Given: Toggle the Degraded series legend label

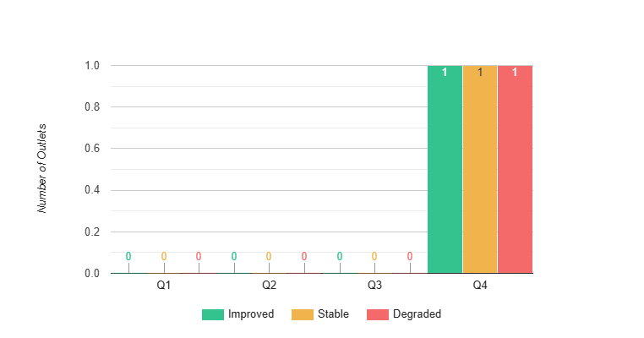Looking at the screenshot, I should tap(418, 314).
